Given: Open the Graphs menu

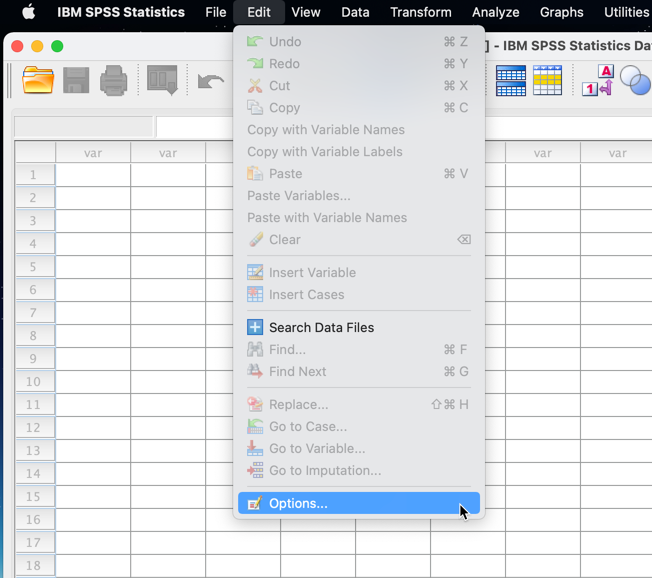Looking at the screenshot, I should pyautogui.click(x=561, y=12).
